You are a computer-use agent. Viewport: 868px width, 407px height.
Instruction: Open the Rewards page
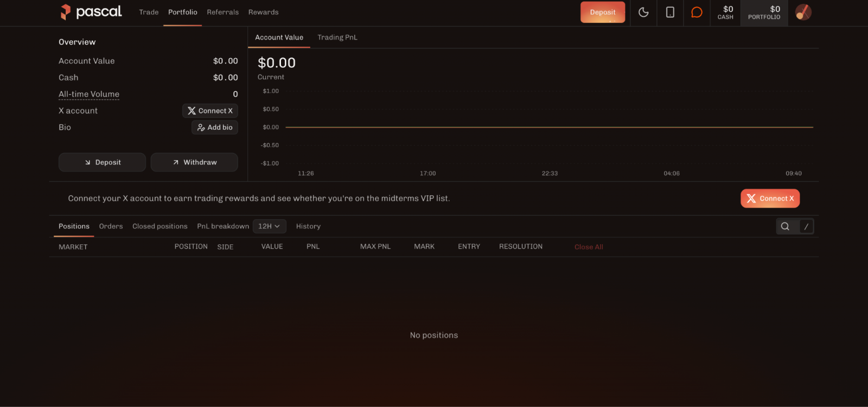coord(263,12)
